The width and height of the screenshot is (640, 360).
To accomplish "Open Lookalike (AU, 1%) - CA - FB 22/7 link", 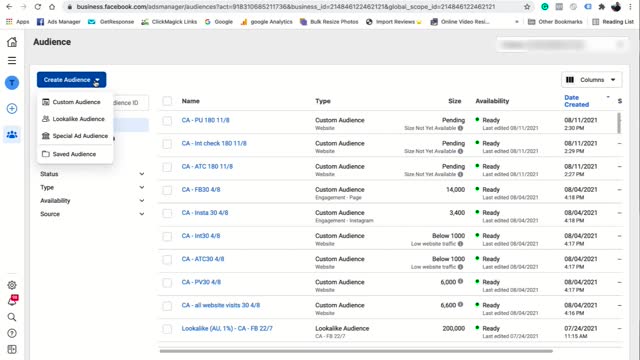I will [227, 328].
